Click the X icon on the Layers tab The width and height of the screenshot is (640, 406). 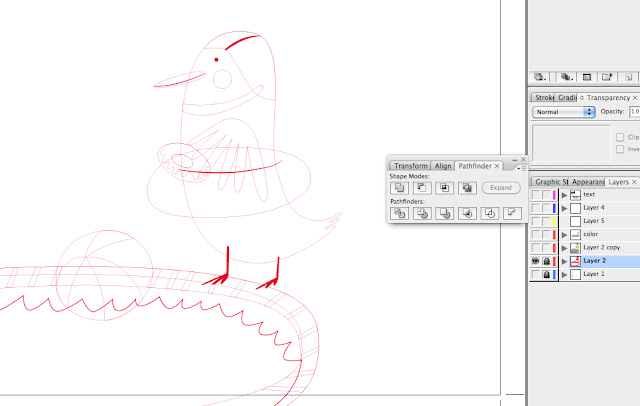pos(634,182)
